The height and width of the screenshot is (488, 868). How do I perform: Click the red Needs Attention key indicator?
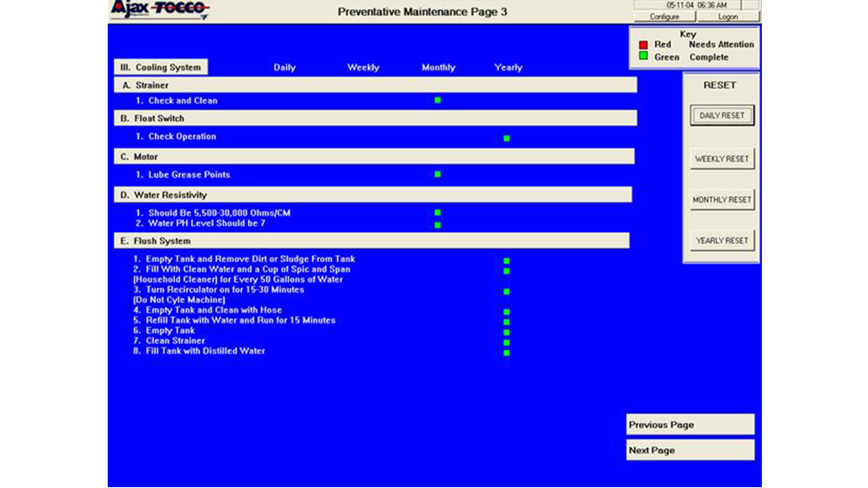click(x=643, y=44)
